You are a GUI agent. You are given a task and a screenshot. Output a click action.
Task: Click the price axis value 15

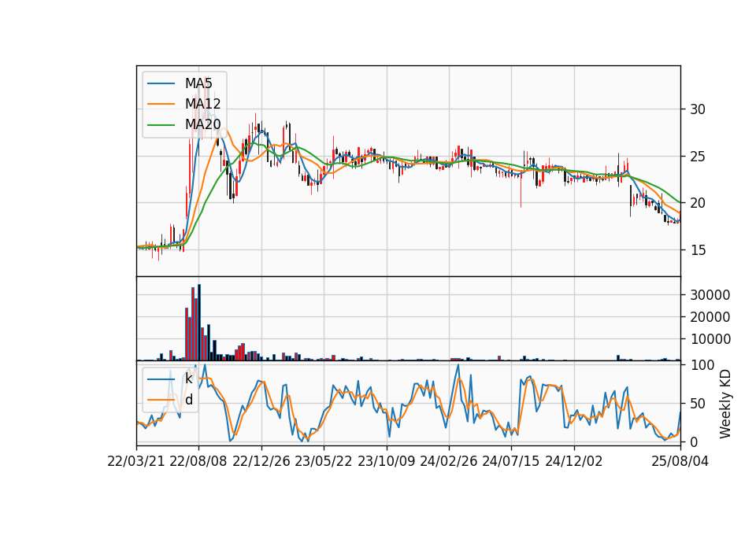point(698,250)
